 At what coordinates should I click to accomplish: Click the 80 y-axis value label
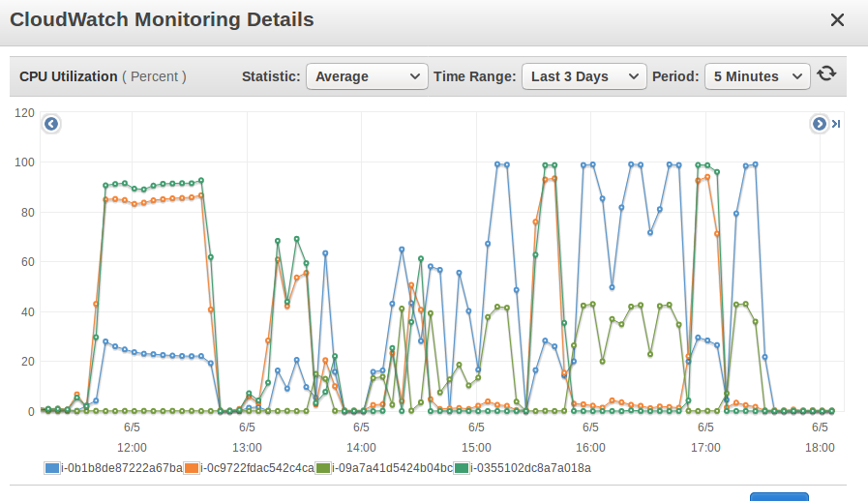[x=28, y=213]
